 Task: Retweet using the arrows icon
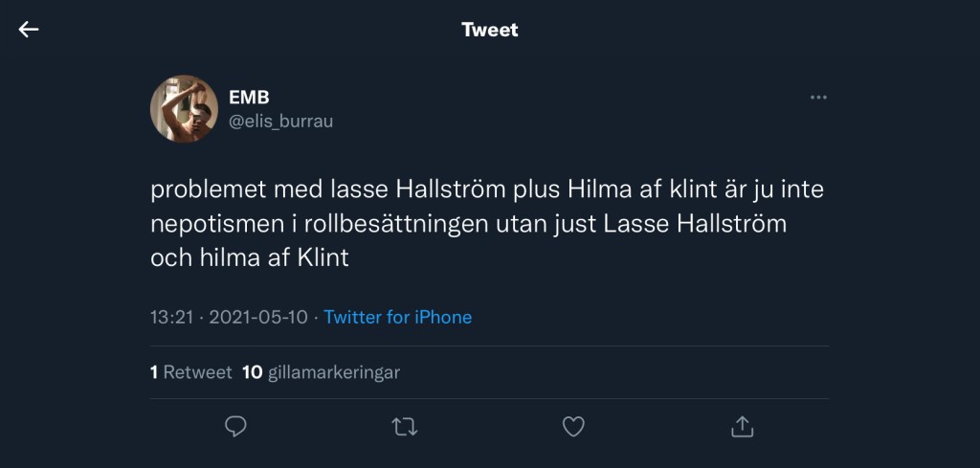[405, 426]
